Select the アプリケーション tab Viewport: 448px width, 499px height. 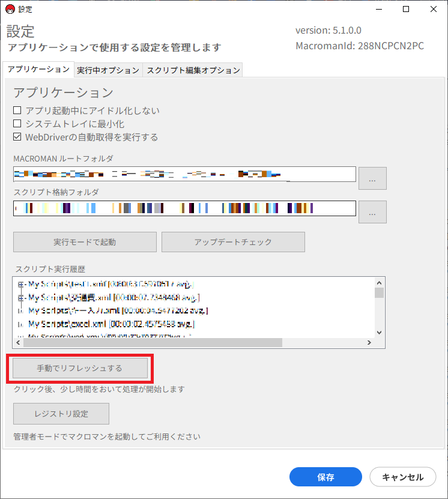pyautogui.click(x=38, y=70)
